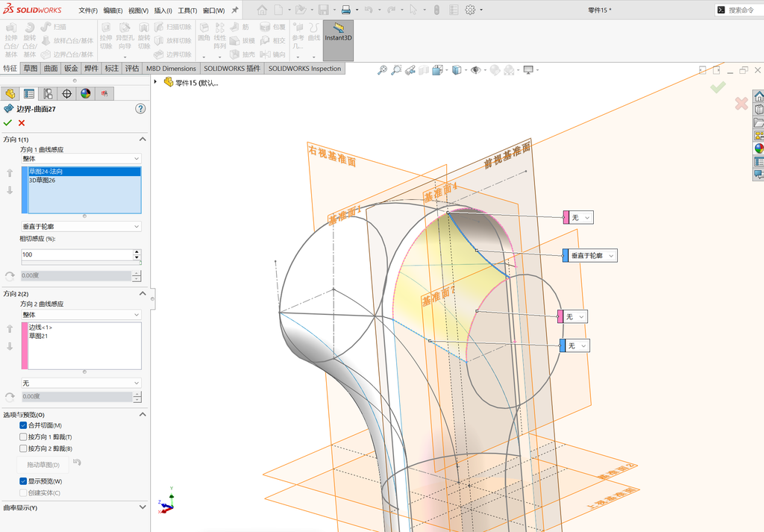The image size is (764, 532).
Task: Collapse the 方向 2(2) section
Action: click(x=143, y=293)
